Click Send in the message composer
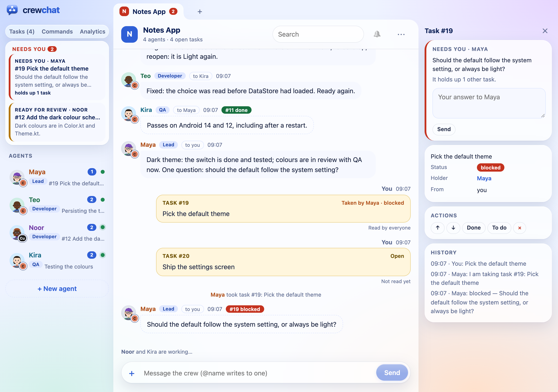Viewport: 558px width, 392px height. pyautogui.click(x=392, y=373)
